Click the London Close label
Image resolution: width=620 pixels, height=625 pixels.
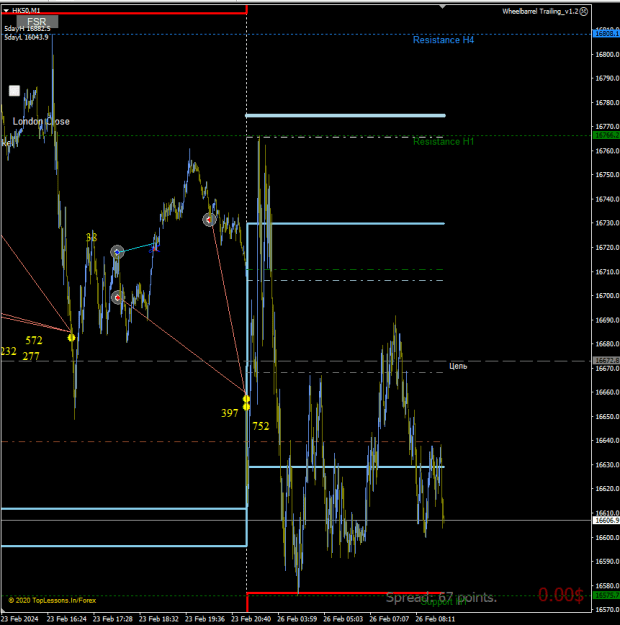(41, 121)
